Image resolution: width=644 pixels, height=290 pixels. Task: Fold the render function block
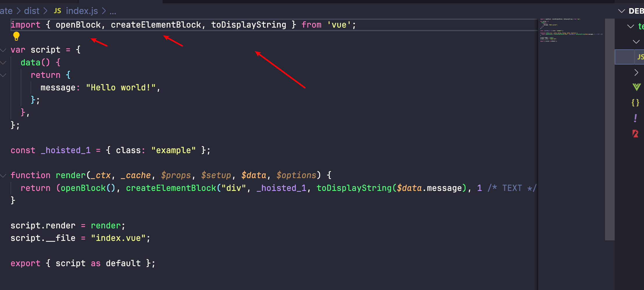pos(3,176)
